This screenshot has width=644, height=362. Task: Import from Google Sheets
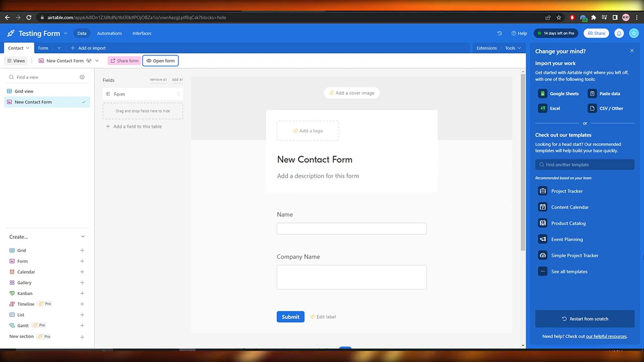pos(558,94)
